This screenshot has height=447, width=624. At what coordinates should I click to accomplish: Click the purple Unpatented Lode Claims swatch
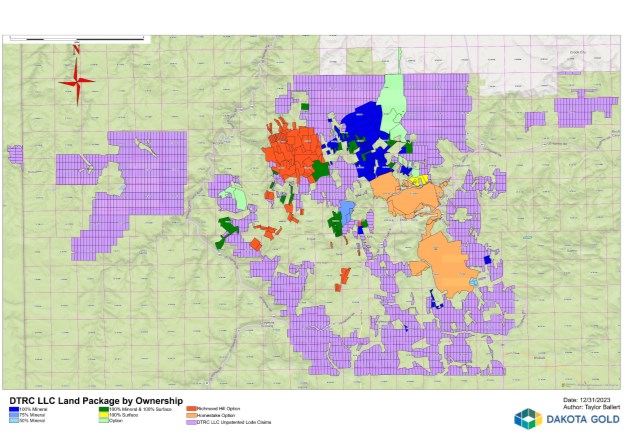tap(191, 422)
